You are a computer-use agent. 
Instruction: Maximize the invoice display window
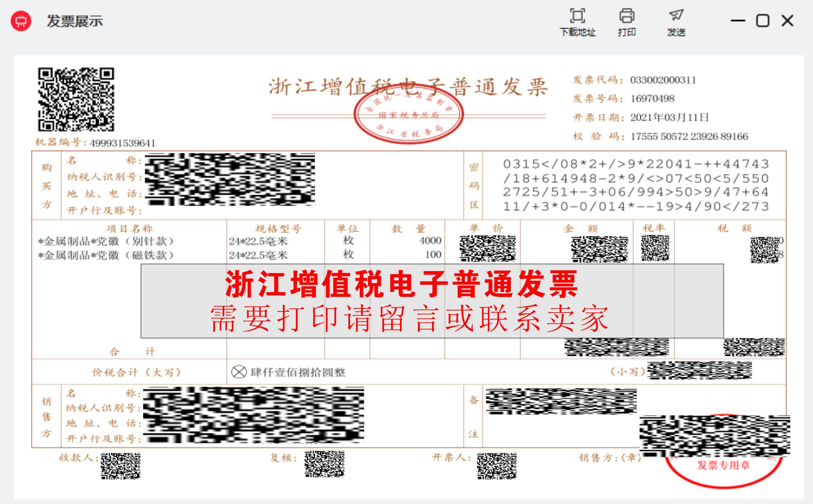[762, 21]
